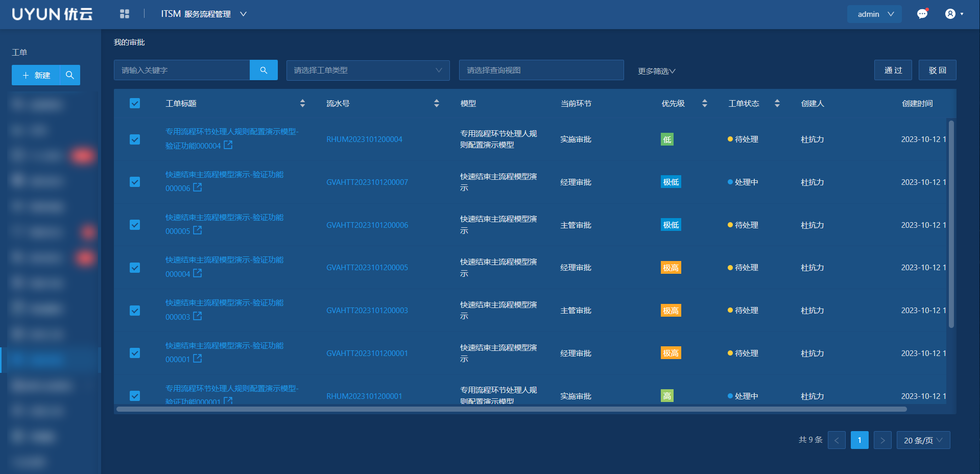Click the table's horizontal scrollbar
The width and height of the screenshot is (980, 474).
(x=511, y=409)
